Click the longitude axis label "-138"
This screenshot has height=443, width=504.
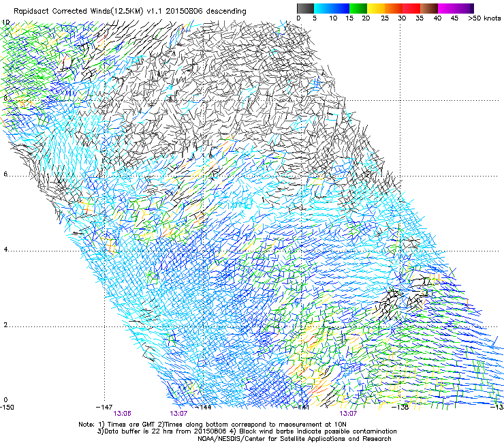click(400, 408)
